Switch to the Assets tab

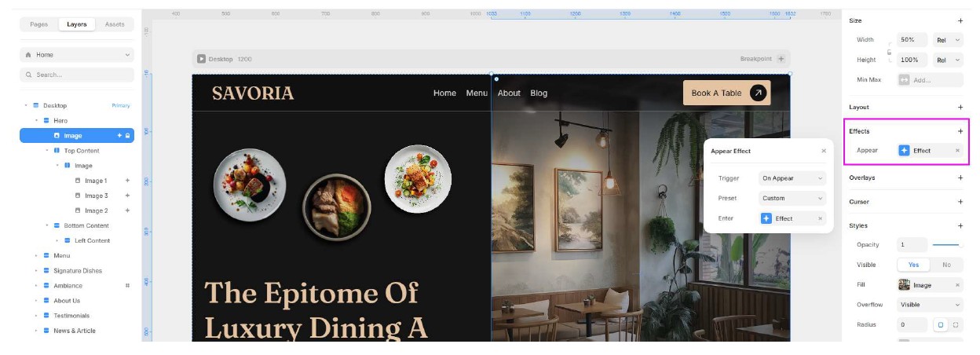point(115,24)
